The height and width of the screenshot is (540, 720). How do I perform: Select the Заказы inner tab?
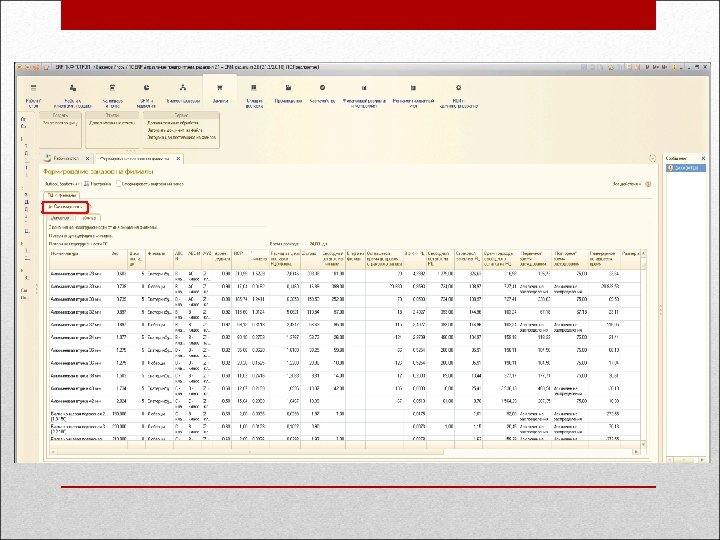tap(60, 217)
